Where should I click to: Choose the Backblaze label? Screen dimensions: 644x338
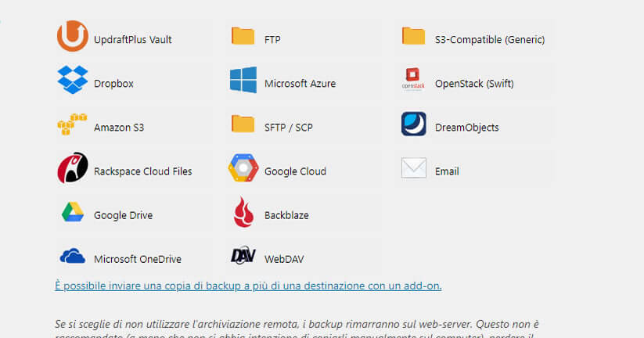[x=286, y=215]
